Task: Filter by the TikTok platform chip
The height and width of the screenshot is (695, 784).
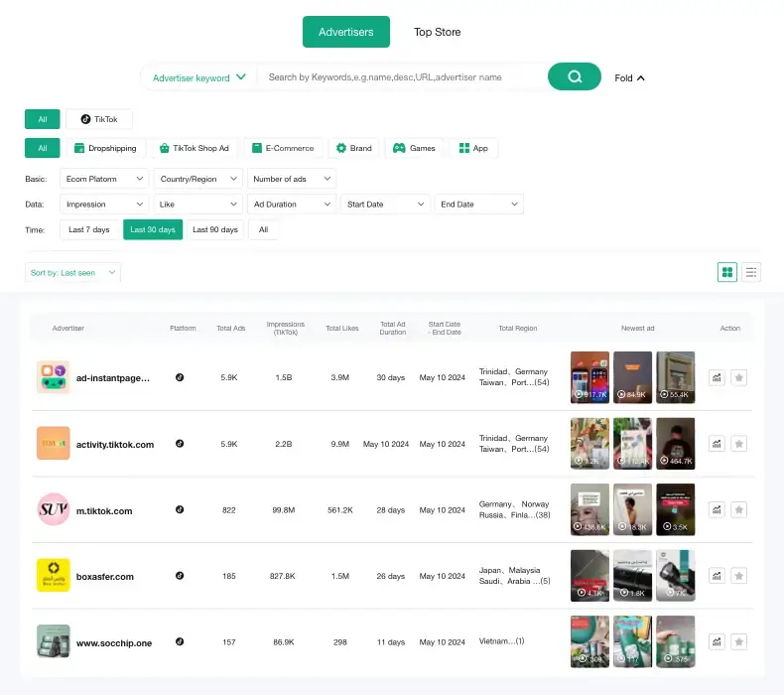Action: (x=99, y=119)
